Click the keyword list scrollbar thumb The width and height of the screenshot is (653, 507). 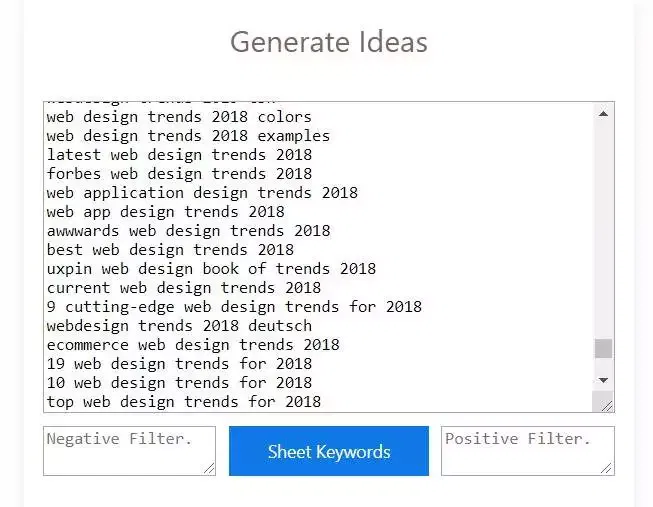click(x=603, y=348)
